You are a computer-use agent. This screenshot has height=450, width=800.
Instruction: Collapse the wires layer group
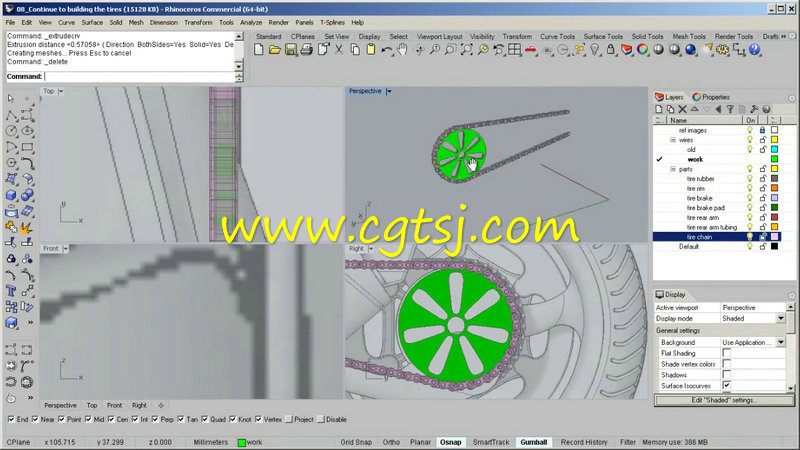673,140
